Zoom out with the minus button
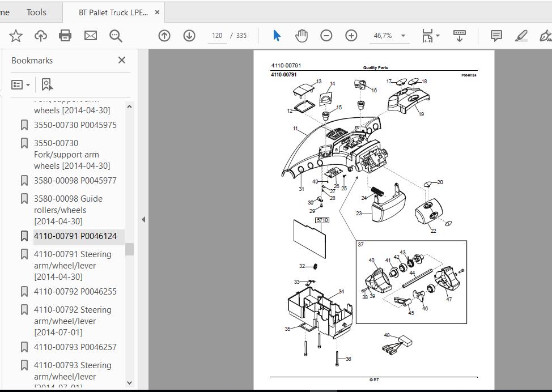 point(326,36)
